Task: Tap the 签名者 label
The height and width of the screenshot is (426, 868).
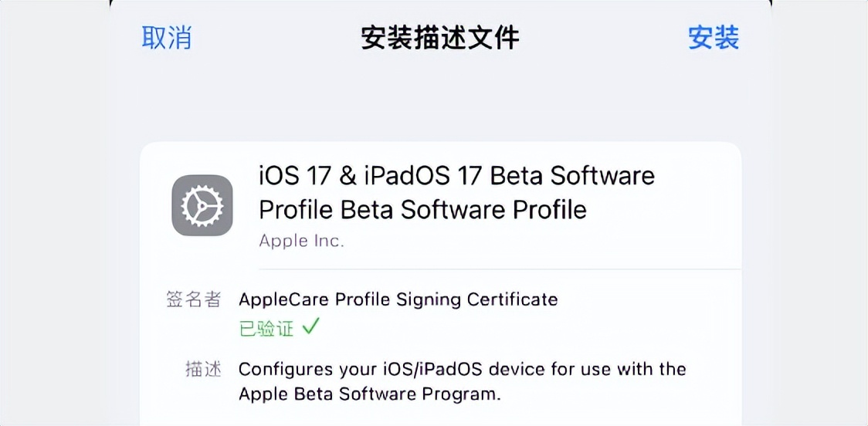Action: (x=193, y=299)
